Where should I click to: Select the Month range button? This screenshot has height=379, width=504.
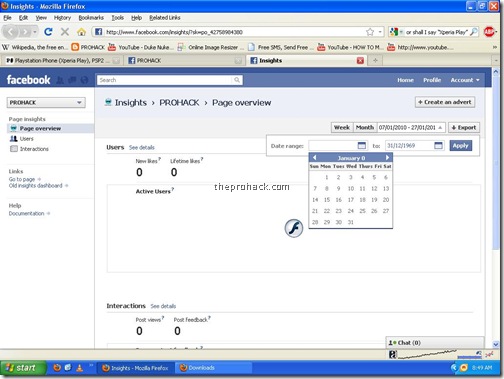[365, 127]
